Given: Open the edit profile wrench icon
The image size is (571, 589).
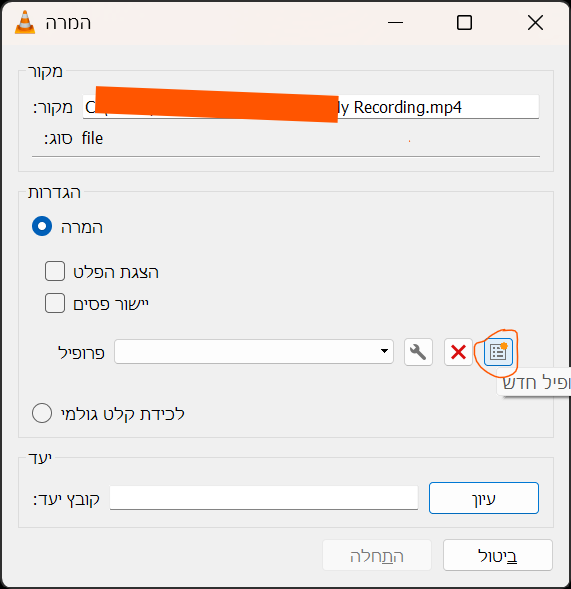Looking at the screenshot, I should [x=418, y=352].
